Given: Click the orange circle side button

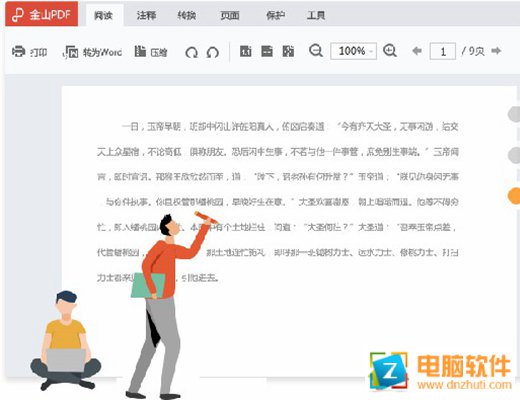Looking at the screenshot, I should 514,196.
